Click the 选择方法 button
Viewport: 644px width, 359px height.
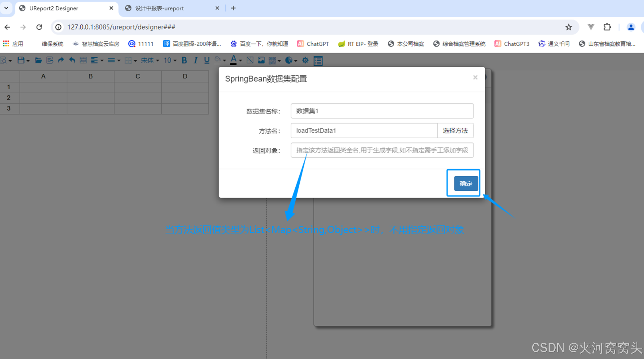[455, 131]
